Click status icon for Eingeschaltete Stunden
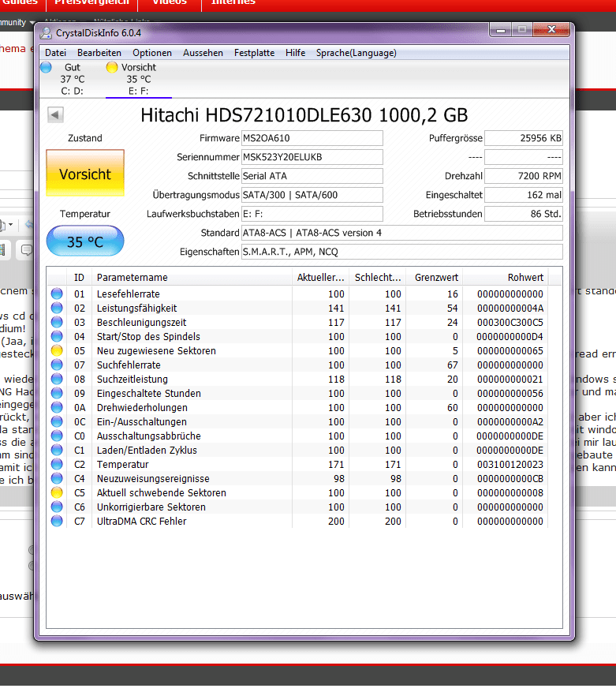 pos(57,393)
